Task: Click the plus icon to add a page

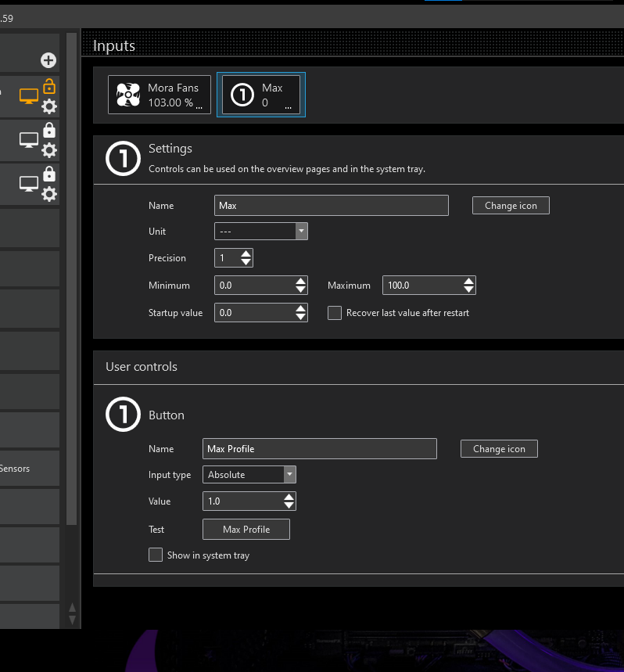Action: tap(48, 60)
